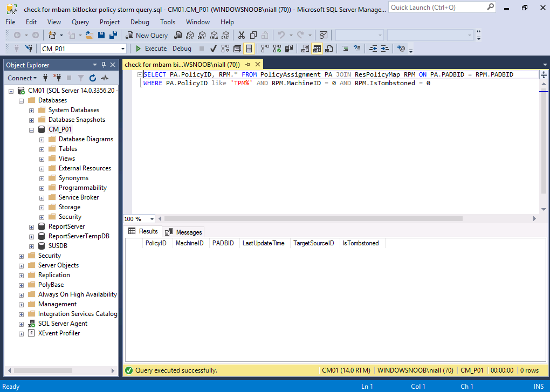550x392 pixels.
Task: Click the Query Options icon
Action: point(237,49)
